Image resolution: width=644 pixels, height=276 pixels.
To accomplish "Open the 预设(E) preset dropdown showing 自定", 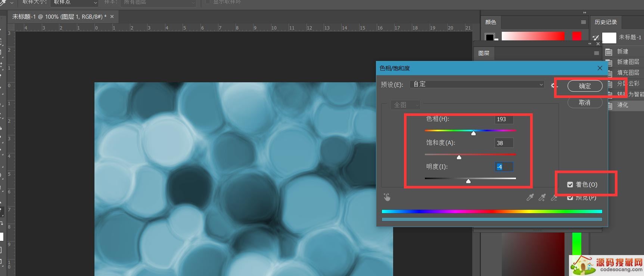I will (477, 84).
